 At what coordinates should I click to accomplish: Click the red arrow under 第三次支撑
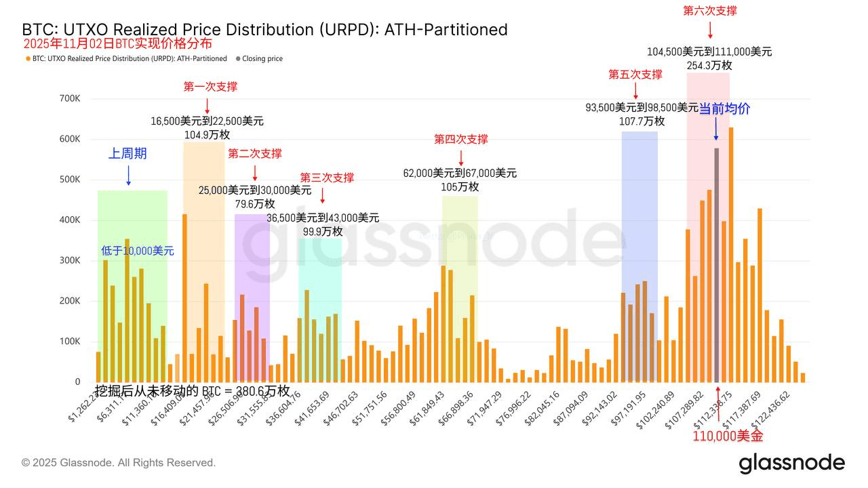(x=322, y=195)
